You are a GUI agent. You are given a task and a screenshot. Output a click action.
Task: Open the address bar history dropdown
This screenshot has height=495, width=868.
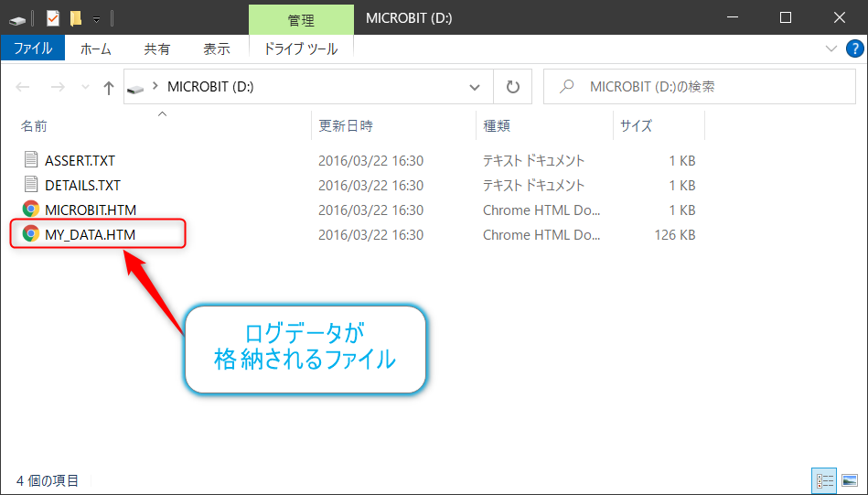click(x=475, y=87)
